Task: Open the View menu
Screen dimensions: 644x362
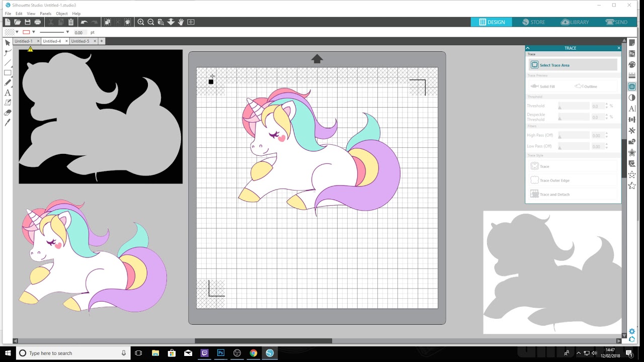Action: click(31, 14)
